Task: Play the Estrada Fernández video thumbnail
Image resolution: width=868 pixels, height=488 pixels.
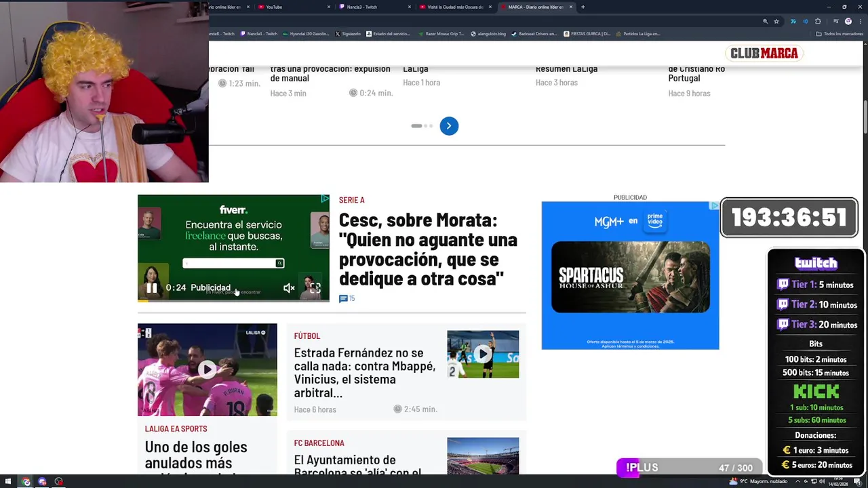Action: click(483, 354)
